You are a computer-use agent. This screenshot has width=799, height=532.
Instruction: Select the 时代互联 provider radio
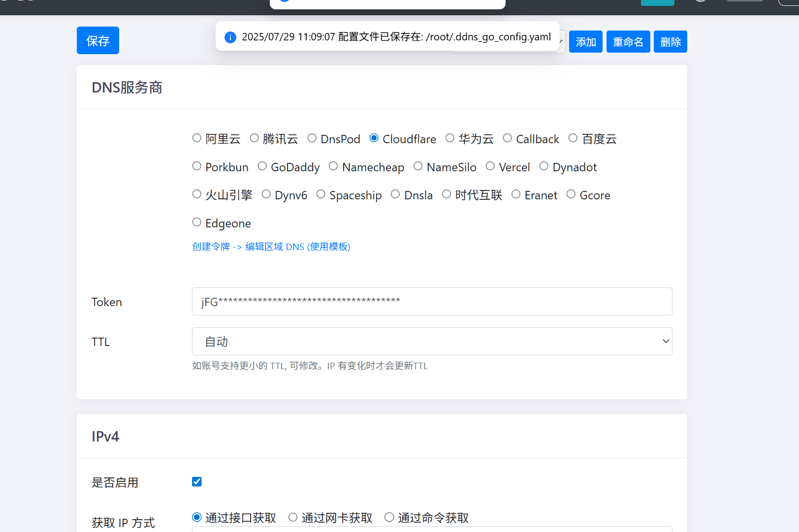tap(447, 194)
